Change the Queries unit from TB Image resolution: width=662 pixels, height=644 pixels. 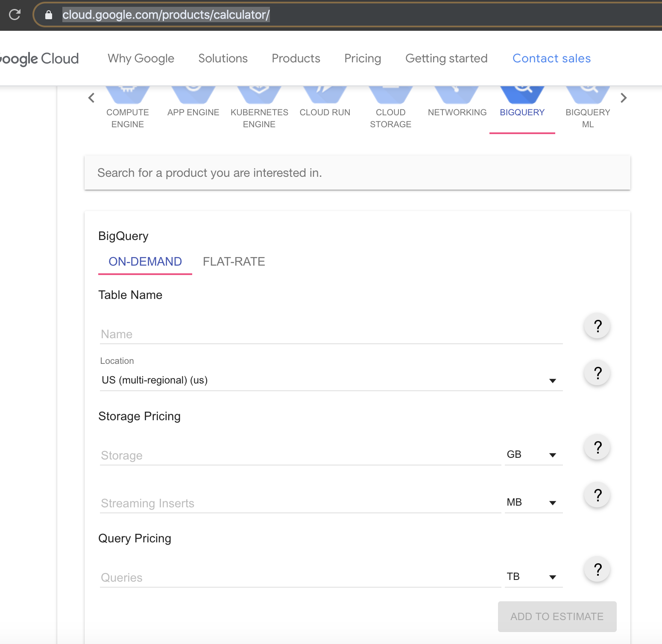tap(533, 577)
